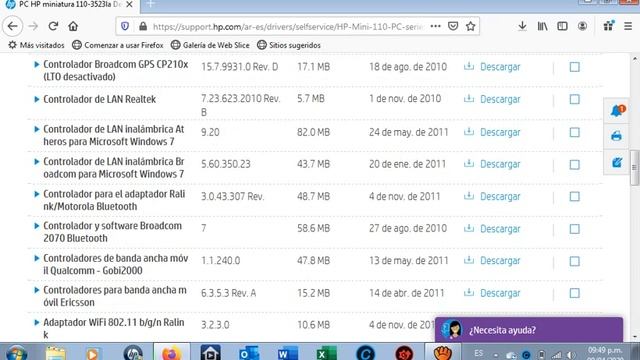The height and width of the screenshot is (360, 640).
Task: Click Descargar for LAN Realtek driver
Action: tap(492, 99)
